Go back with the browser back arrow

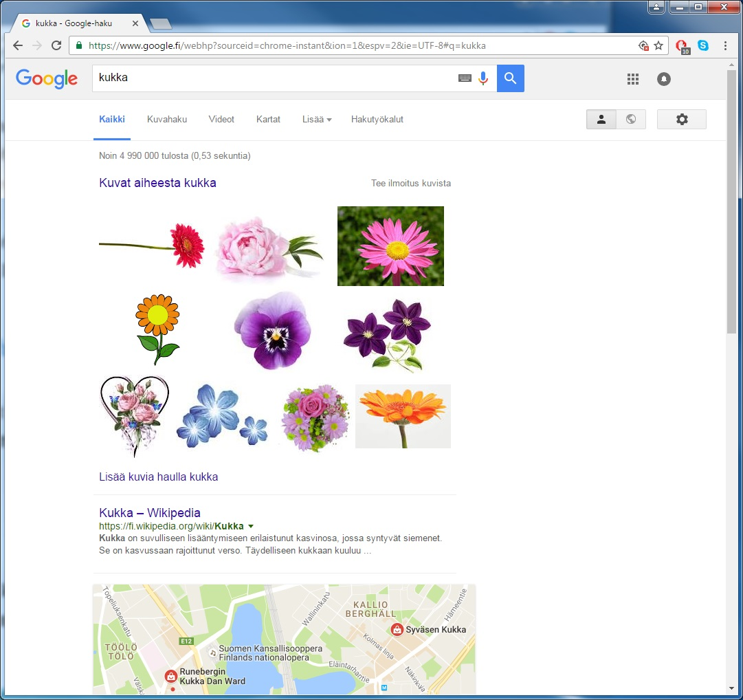[18, 45]
